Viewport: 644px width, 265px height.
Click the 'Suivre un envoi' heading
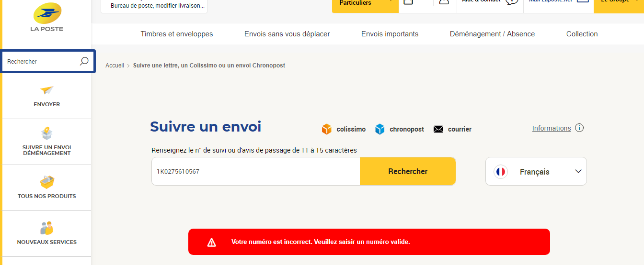coord(206,127)
